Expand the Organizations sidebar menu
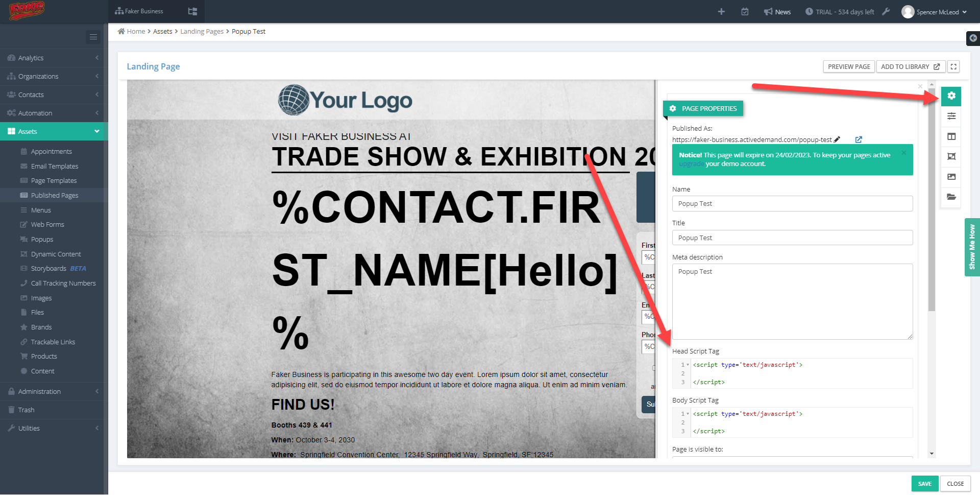Screen dimensions: 980x495 coord(52,77)
